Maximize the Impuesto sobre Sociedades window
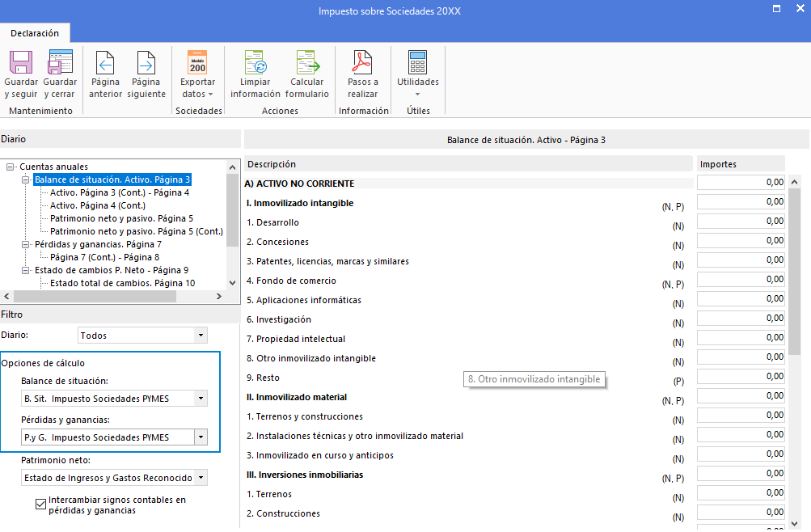This screenshot has height=532, width=811. tap(776, 9)
